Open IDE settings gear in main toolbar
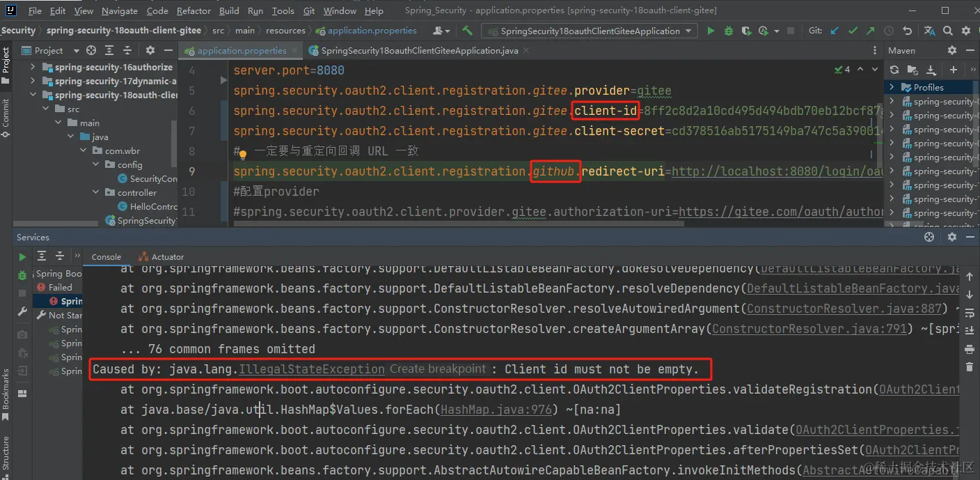Screen dimensions: 980x480 [966, 31]
